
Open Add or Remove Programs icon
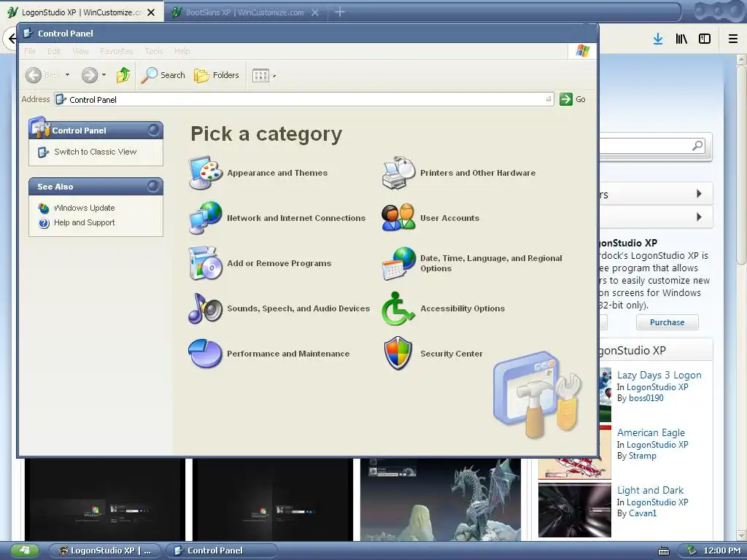click(x=205, y=262)
